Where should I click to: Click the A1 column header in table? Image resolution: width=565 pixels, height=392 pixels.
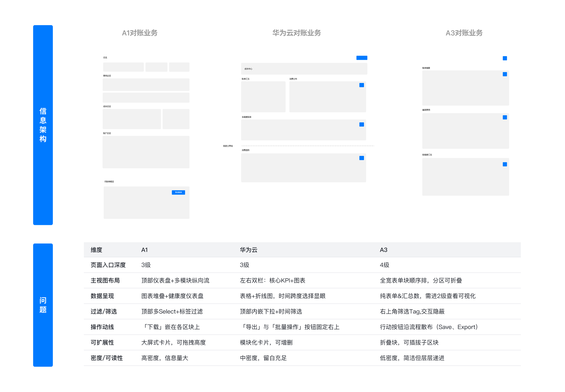click(145, 250)
